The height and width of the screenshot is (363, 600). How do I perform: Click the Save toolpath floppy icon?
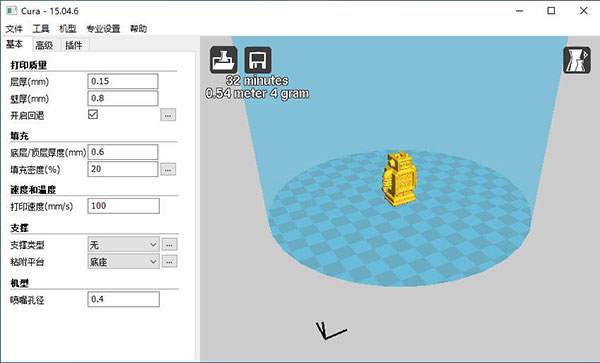click(258, 60)
